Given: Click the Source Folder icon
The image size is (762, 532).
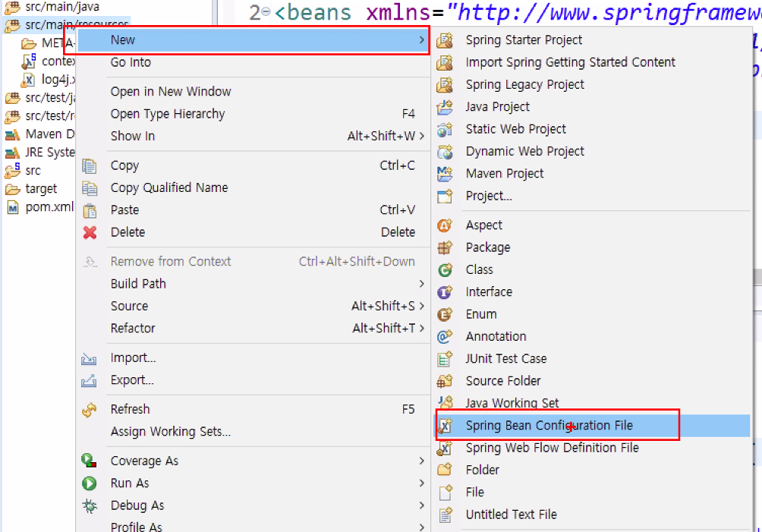Looking at the screenshot, I should [445, 381].
